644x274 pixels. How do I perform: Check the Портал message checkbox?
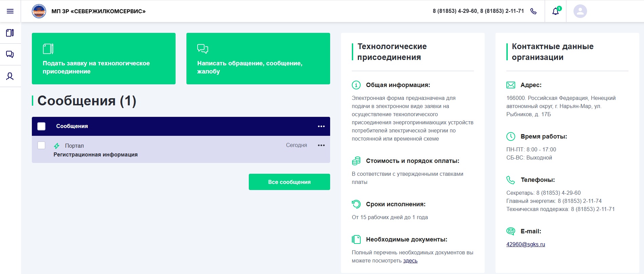[x=41, y=145]
